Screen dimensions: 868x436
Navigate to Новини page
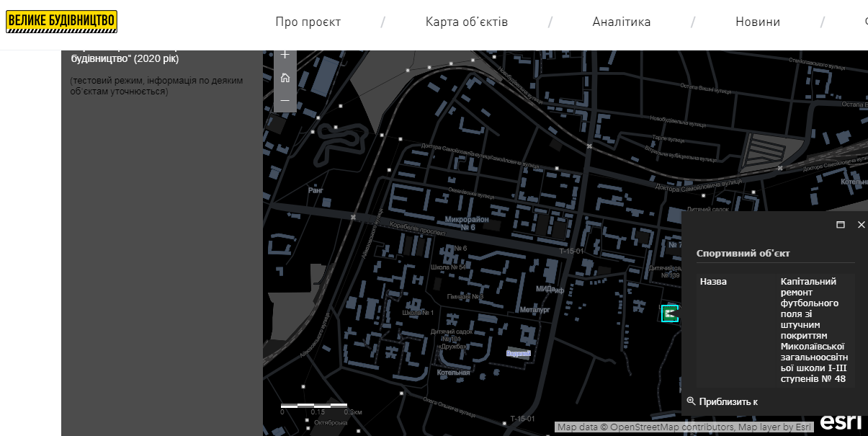pos(757,22)
